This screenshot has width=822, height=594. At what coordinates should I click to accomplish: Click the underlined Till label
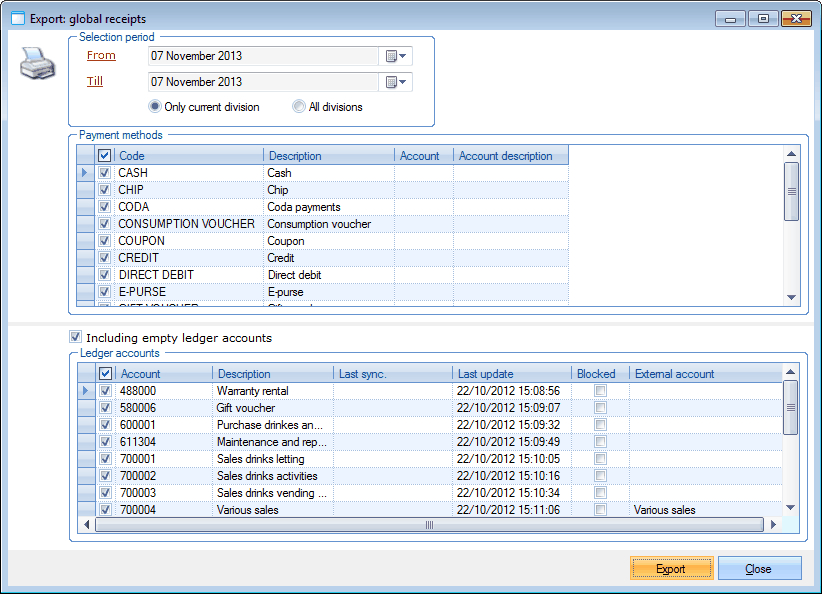94,81
